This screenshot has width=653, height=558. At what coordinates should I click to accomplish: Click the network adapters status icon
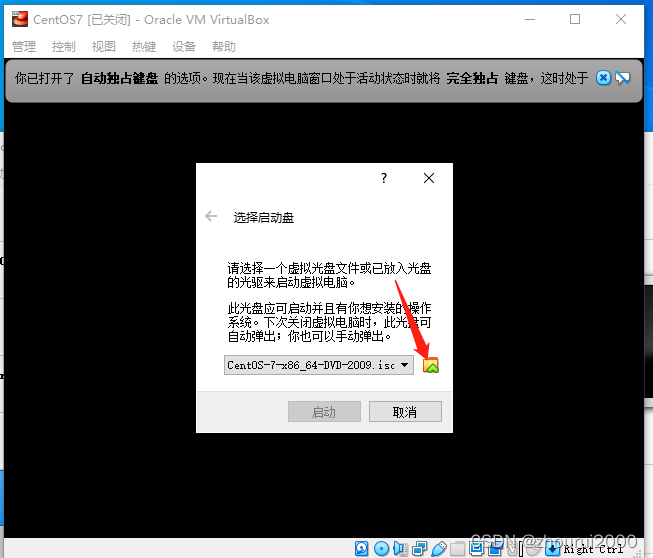click(x=419, y=548)
